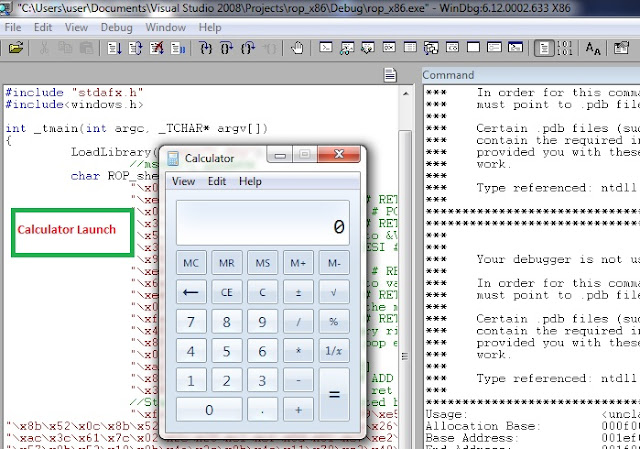Click the Step Into icon
This screenshot has width=640, height=449.
206,48
